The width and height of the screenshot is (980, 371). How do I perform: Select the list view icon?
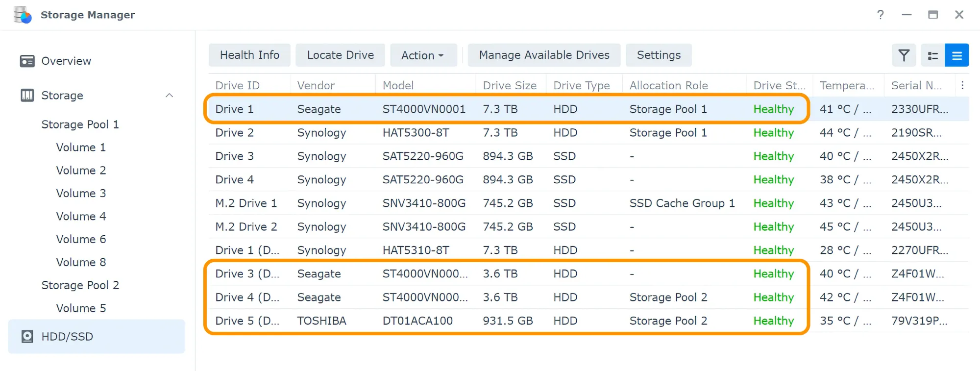point(956,55)
